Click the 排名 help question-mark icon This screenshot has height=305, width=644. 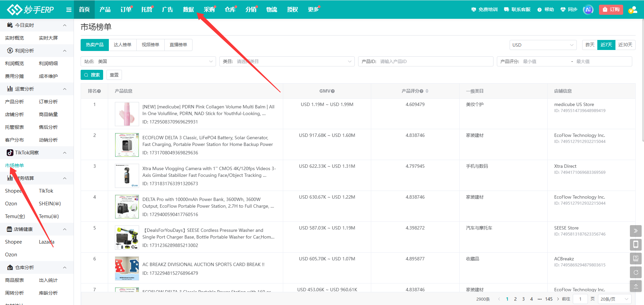[x=99, y=91]
